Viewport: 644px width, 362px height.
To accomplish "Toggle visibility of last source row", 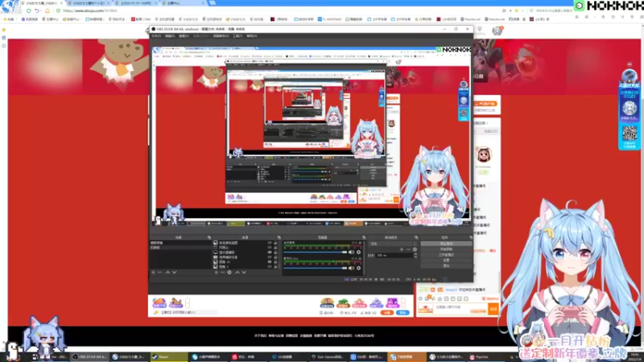I will coord(270,267).
